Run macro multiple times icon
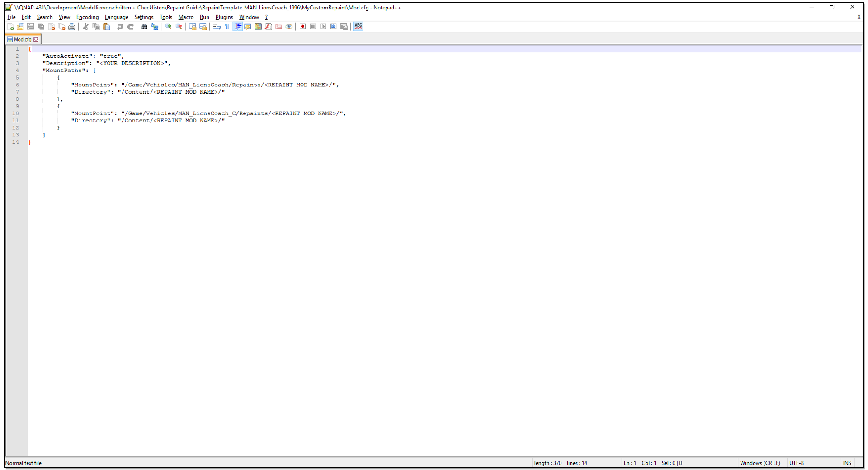Image resolution: width=868 pixels, height=470 pixels. pyautogui.click(x=334, y=27)
